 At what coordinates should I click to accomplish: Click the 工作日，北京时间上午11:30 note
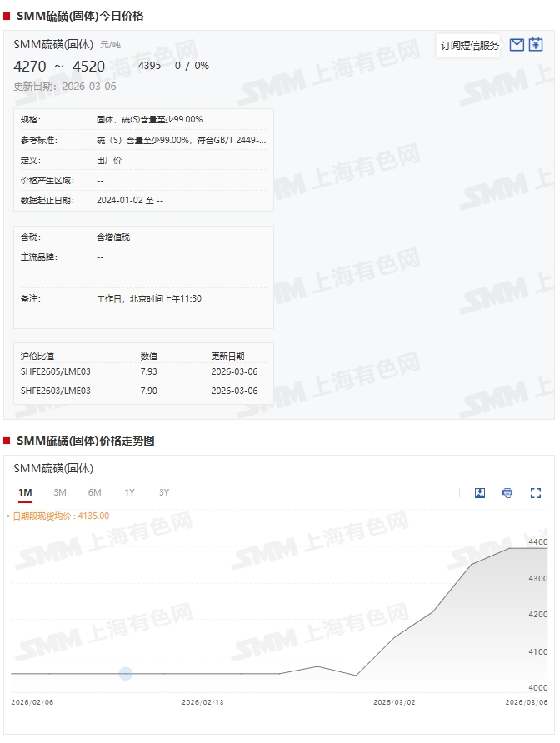149,298
